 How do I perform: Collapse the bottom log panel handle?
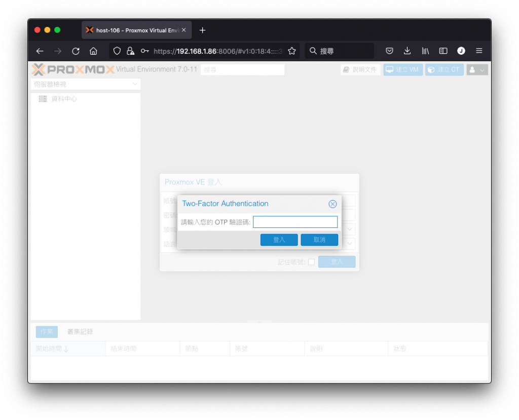point(259,322)
